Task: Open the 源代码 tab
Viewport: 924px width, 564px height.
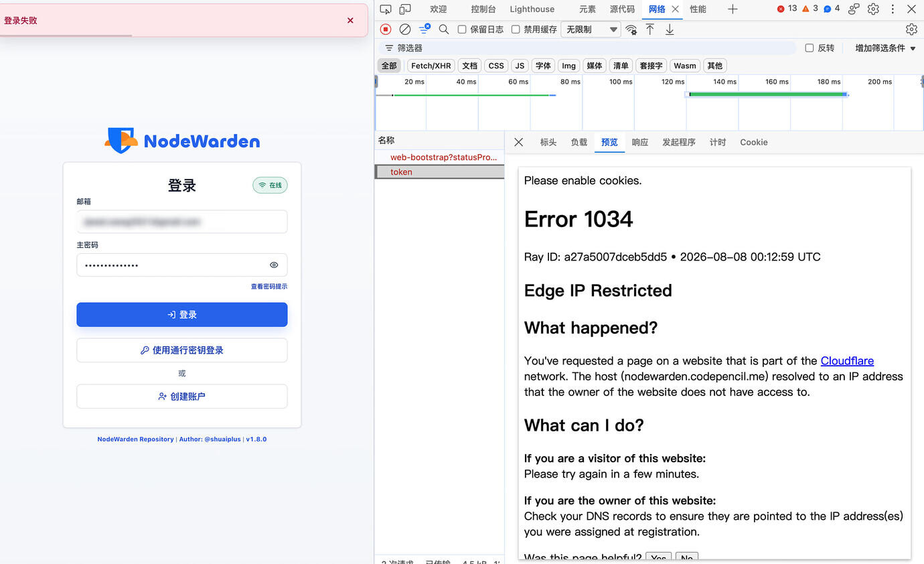Action: tap(622, 9)
